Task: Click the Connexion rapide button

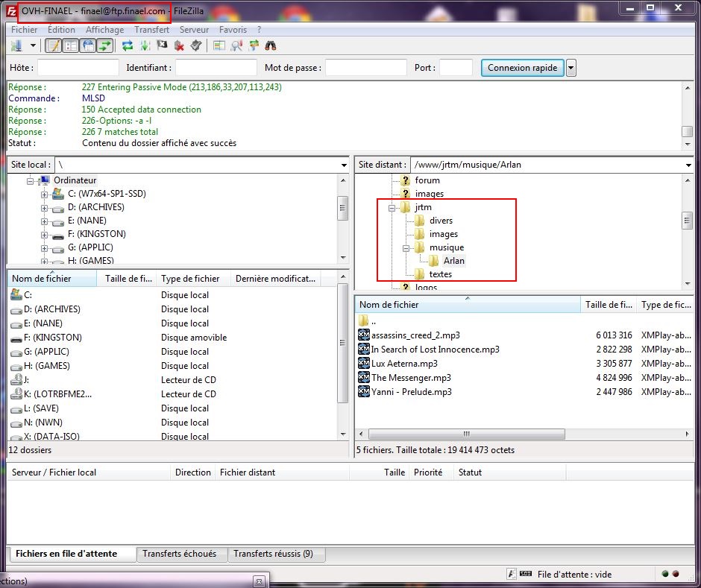Action: tap(522, 68)
